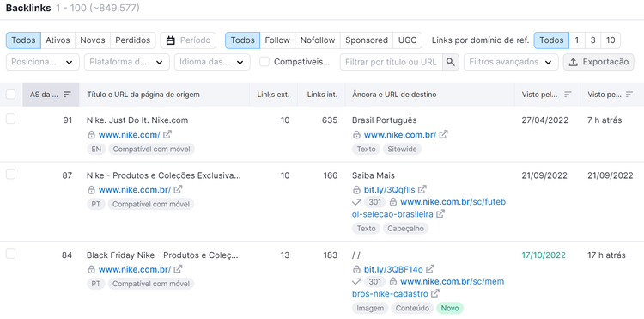Click the green date 17/10/2022
This screenshot has width=644, height=319.
click(x=544, y=255)
